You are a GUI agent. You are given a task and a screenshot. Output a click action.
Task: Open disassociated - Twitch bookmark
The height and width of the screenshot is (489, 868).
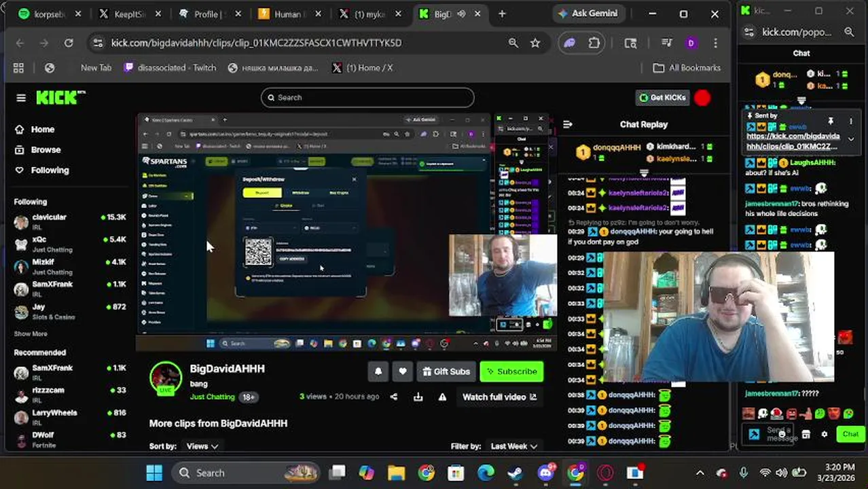pyautogui.click(x=170, y=68)
